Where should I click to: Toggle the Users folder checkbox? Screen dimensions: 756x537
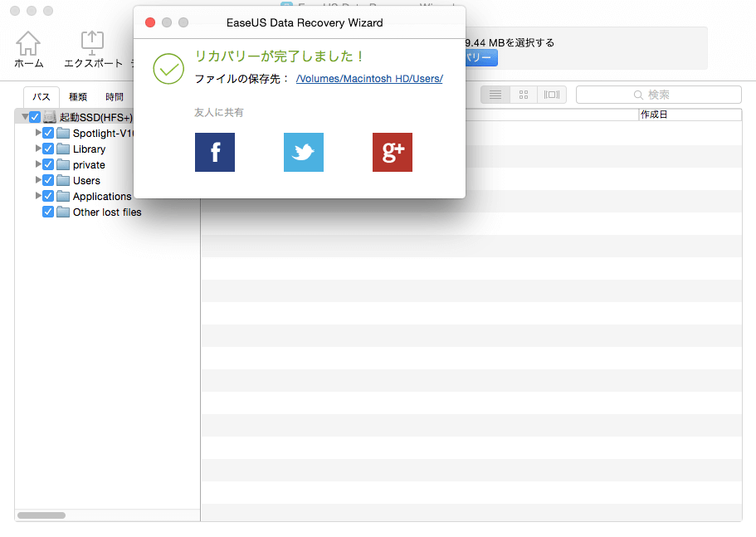coord(48,181)
